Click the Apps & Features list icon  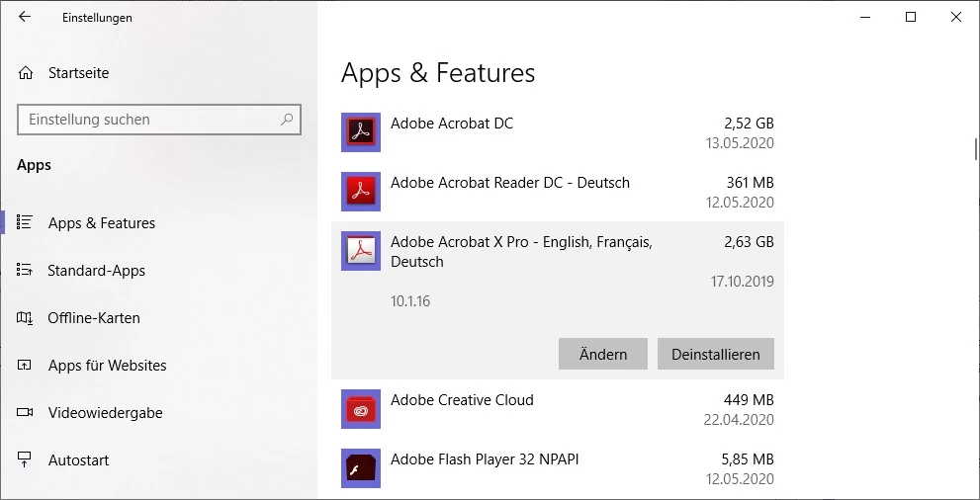25,222
